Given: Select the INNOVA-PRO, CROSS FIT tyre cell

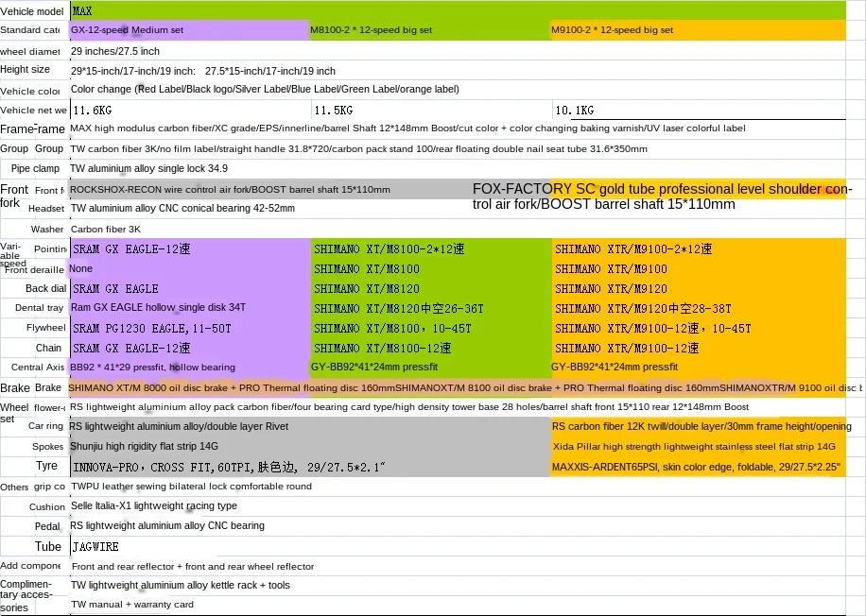Looking at the screenshot, I should tap(309, 467).
